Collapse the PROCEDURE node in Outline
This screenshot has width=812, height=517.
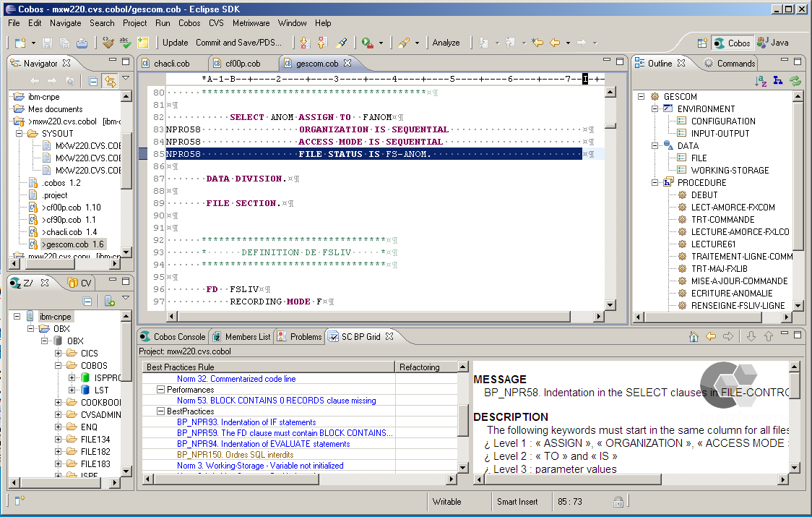click(655, 182)
